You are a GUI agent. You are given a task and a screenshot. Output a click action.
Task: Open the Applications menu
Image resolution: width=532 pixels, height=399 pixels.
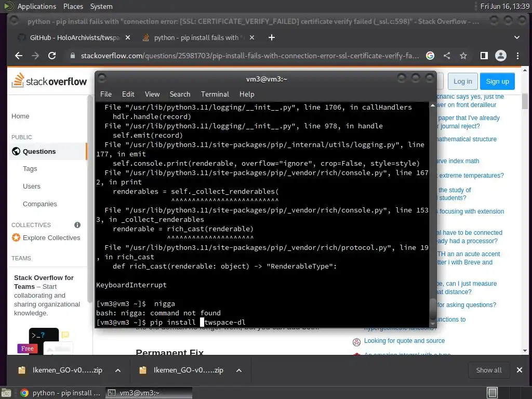point(36,6)
